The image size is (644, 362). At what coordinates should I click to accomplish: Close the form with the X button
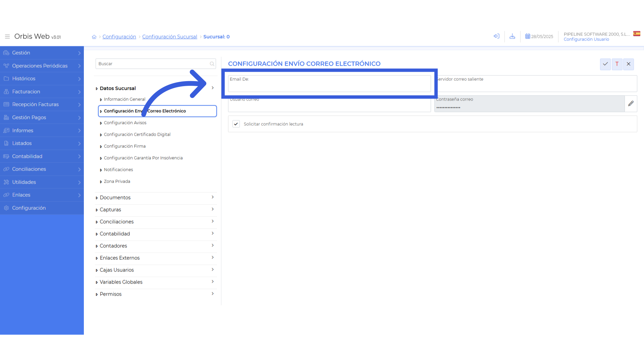tap(629, 64)
